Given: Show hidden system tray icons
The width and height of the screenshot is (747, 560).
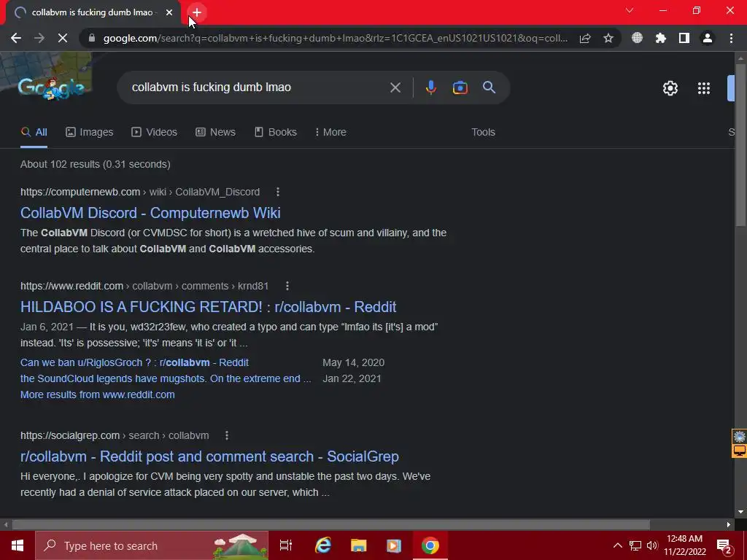Looking at the screenshot, I should (617, 545).
